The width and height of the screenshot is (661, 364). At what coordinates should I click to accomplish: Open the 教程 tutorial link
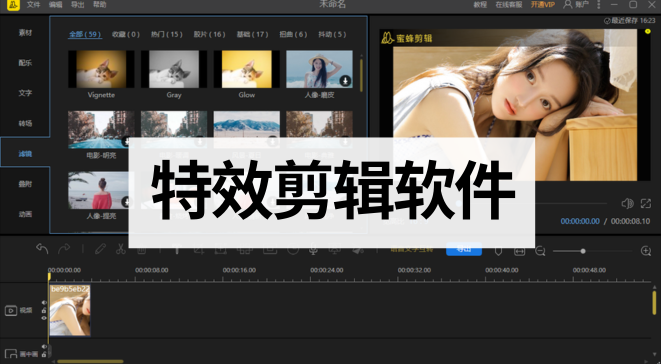pos(480,5)
